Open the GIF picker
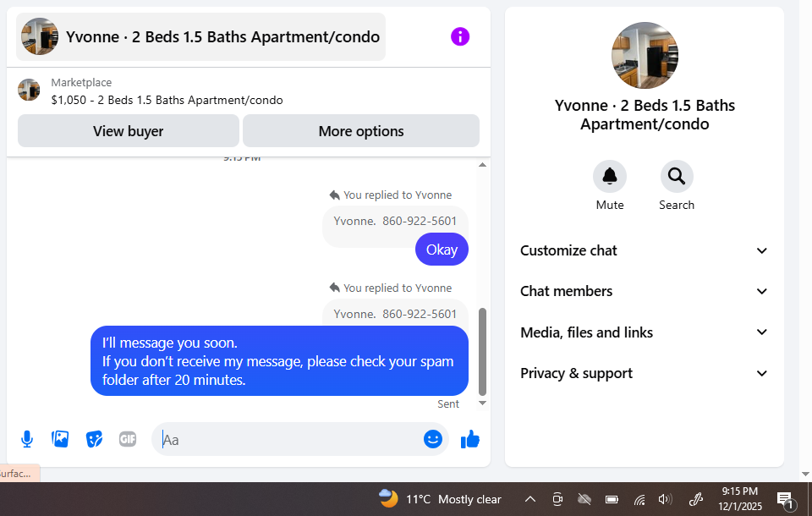 128,439
